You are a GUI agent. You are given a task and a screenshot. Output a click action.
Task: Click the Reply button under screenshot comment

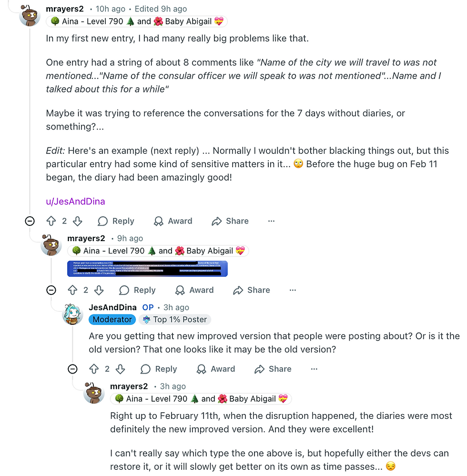[x=137, y=290]
